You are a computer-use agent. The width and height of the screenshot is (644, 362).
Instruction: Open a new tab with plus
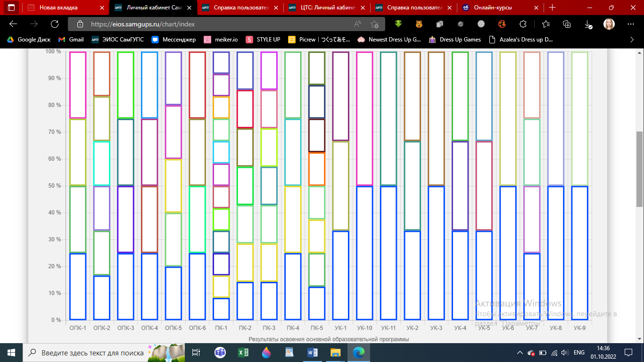(x=553, y=8)
